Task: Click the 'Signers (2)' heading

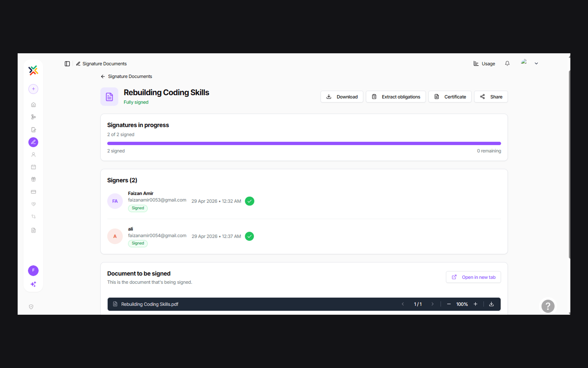Action: click(122, 180)
